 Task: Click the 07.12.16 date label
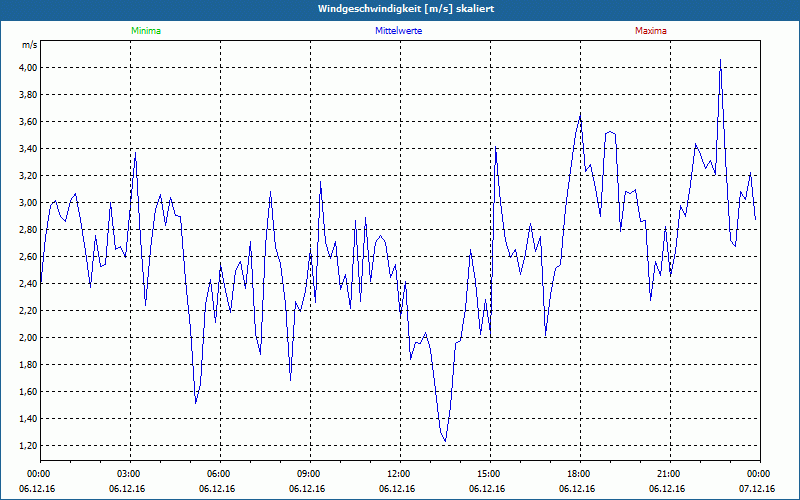pos(757,489)
